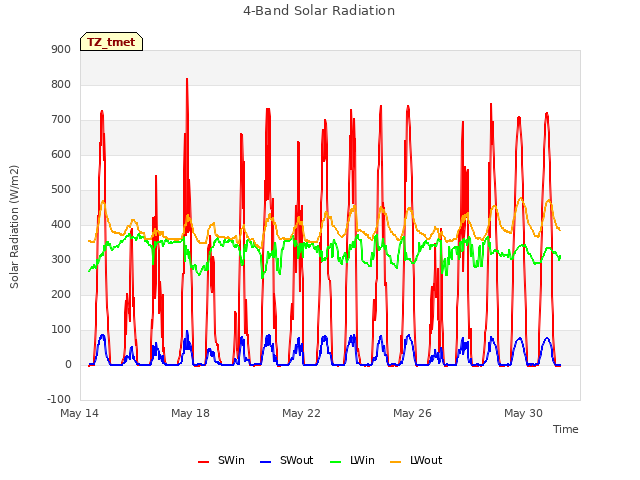Image resolution: width=640 pixels, height=480 pixels.
Task: Click the 500 y-axis tick label
Action: click(61, 189)
